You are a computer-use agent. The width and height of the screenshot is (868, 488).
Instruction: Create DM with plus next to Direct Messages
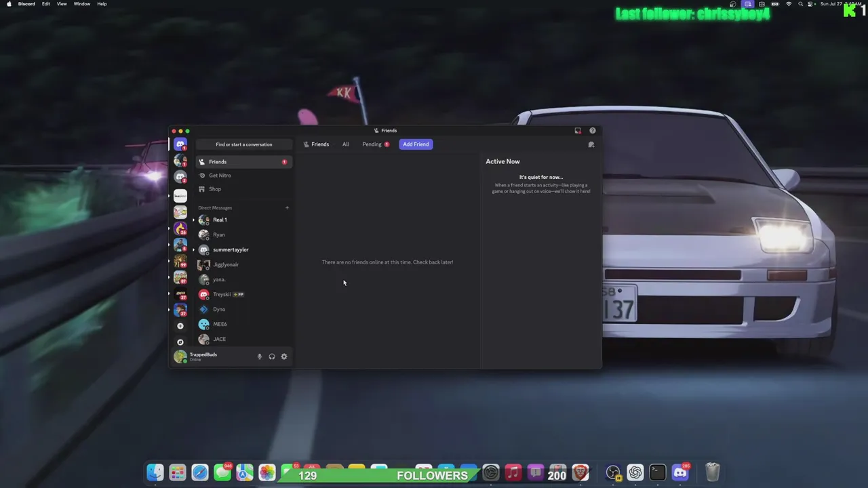click(x=287, y=207)
